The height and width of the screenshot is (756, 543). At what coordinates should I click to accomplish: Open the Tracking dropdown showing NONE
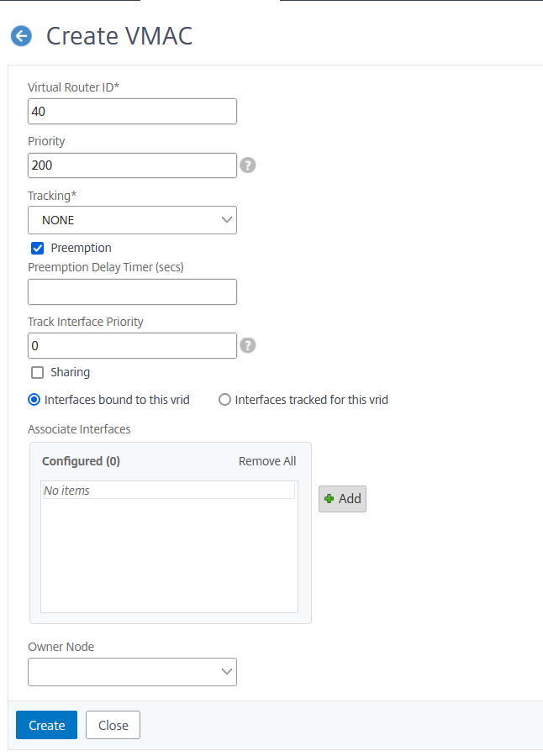pos(132,219)
